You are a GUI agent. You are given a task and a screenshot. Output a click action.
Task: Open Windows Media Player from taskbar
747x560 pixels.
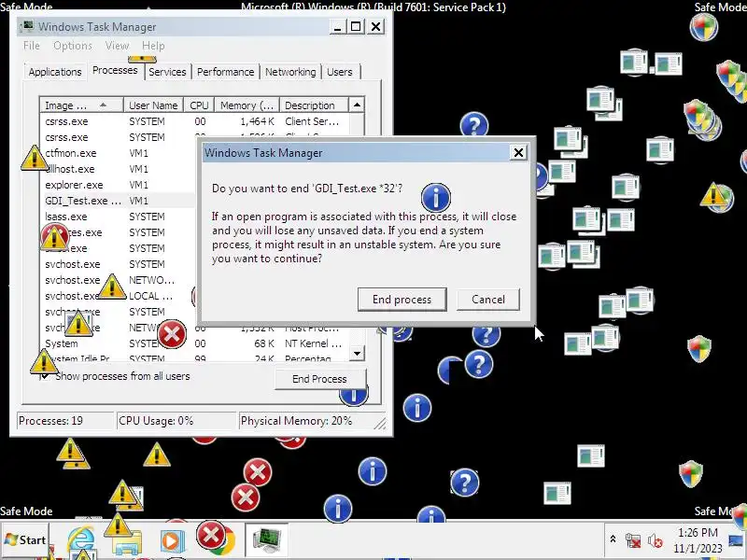coord(172,541)
